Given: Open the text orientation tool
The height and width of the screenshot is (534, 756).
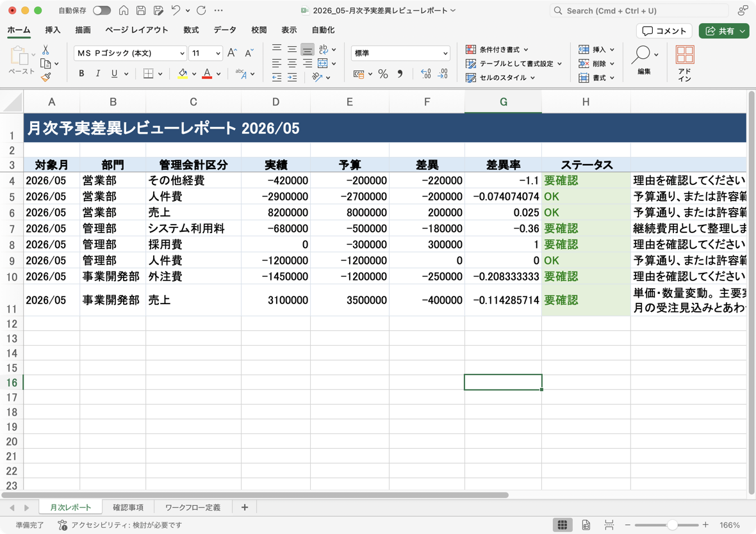Looking at the screenshot, I should tap(317, 77).
